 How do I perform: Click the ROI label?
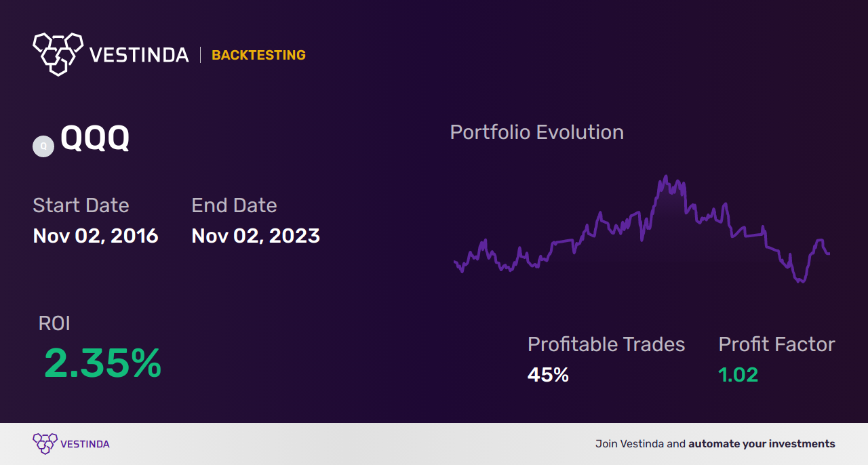54,323
